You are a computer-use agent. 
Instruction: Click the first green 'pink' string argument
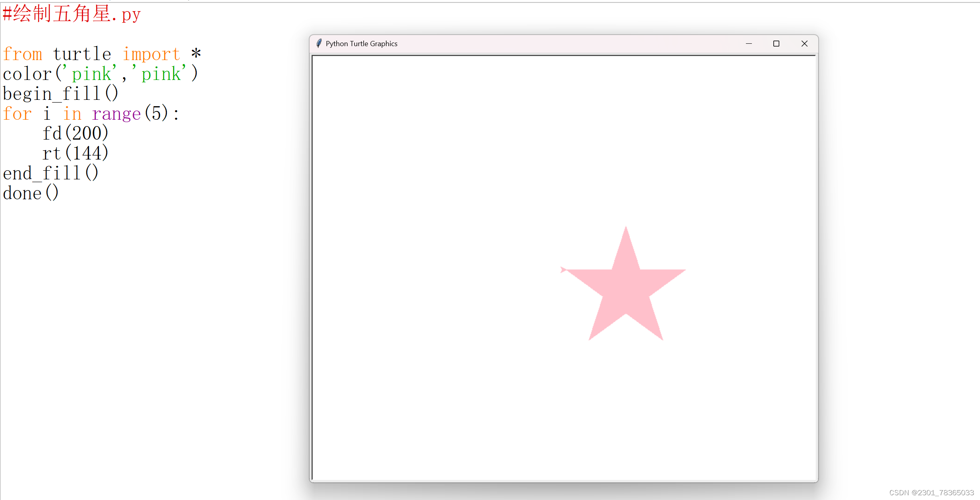click(92, 74)
